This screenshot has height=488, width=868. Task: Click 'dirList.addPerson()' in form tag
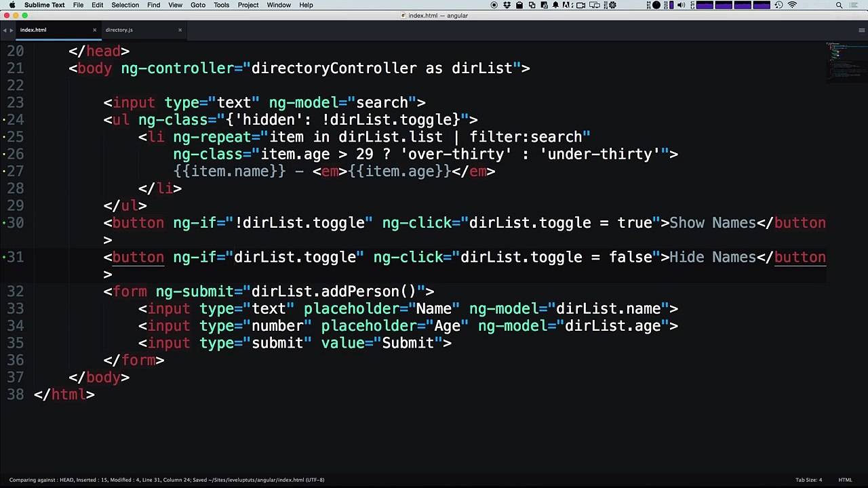click(x=334, y=291)
